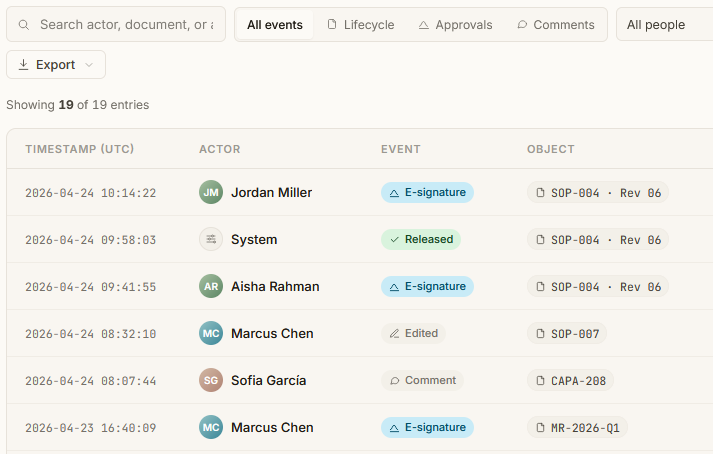This screenshot has height=454, width=713.
Task: Select timestamp 2026-04-24 10:14:22
Action: [x=90, y=193]
